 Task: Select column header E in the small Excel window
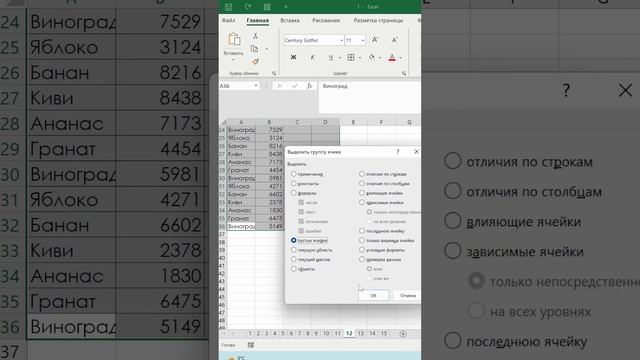coord(353,122)
